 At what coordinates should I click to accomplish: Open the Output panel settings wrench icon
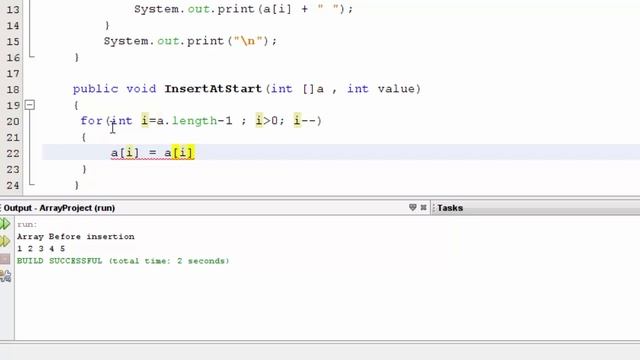click(5, 276)
